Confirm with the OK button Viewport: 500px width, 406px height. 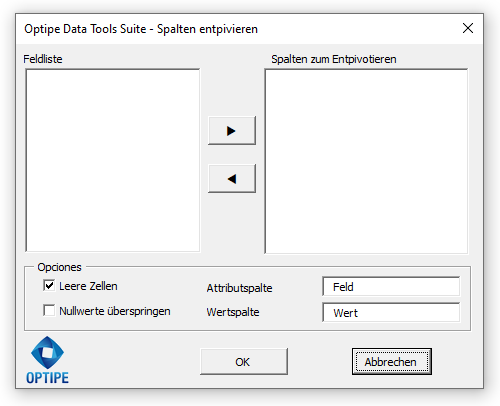tap(244, 362)
